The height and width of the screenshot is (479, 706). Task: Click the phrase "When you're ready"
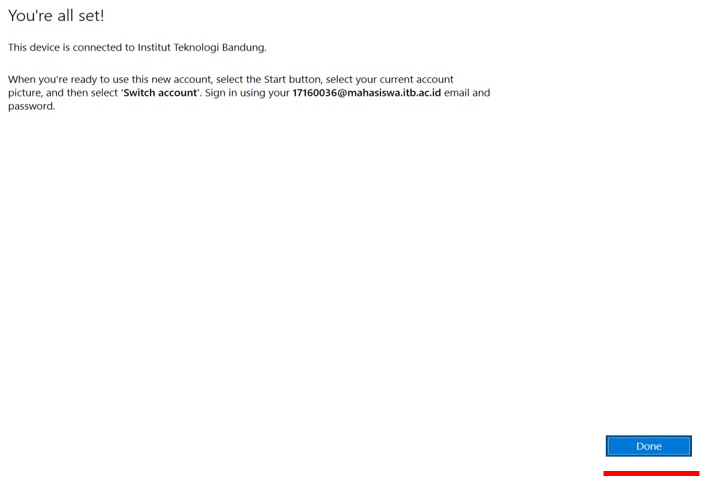point(52,80)
